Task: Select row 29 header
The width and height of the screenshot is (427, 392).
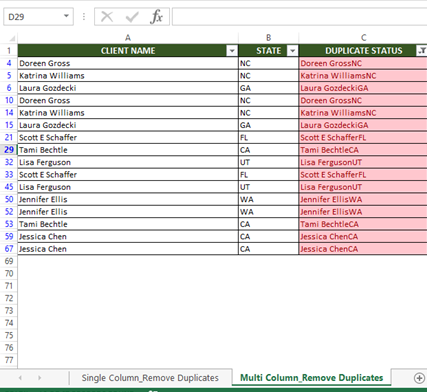Action: pos(9,150)
